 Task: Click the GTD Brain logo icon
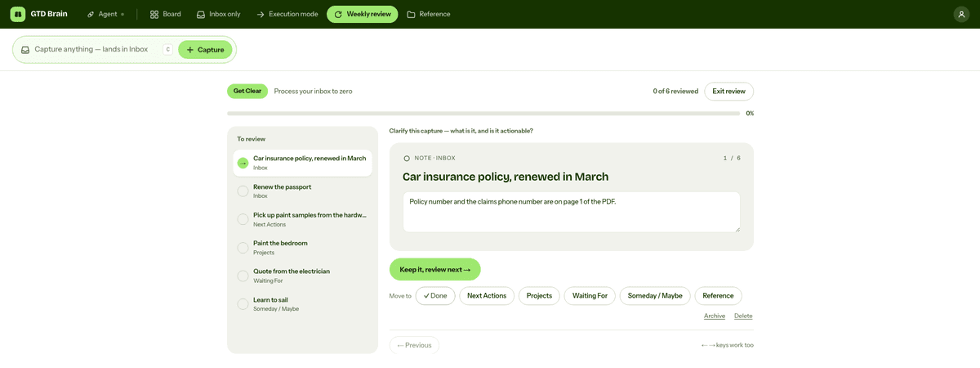[x=17, y=14]
